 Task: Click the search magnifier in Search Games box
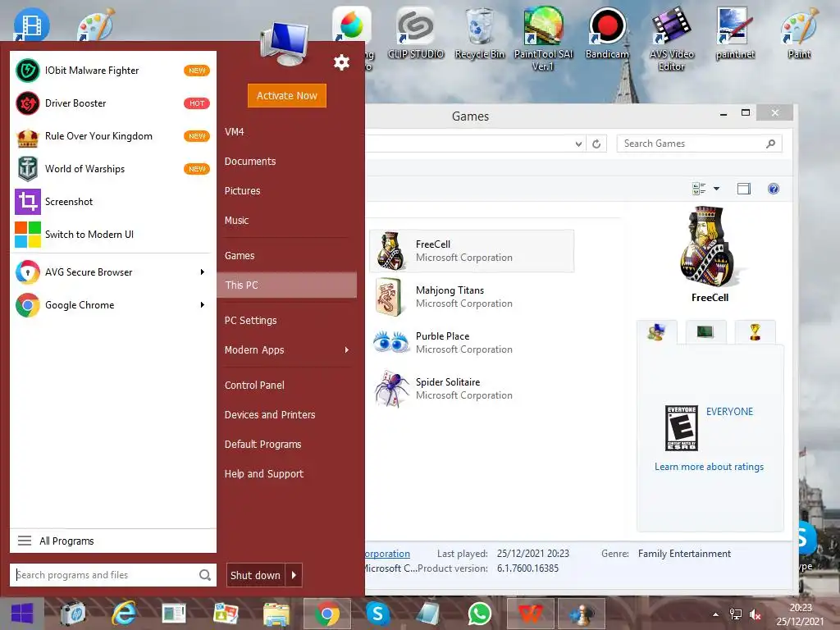(770, 144)
